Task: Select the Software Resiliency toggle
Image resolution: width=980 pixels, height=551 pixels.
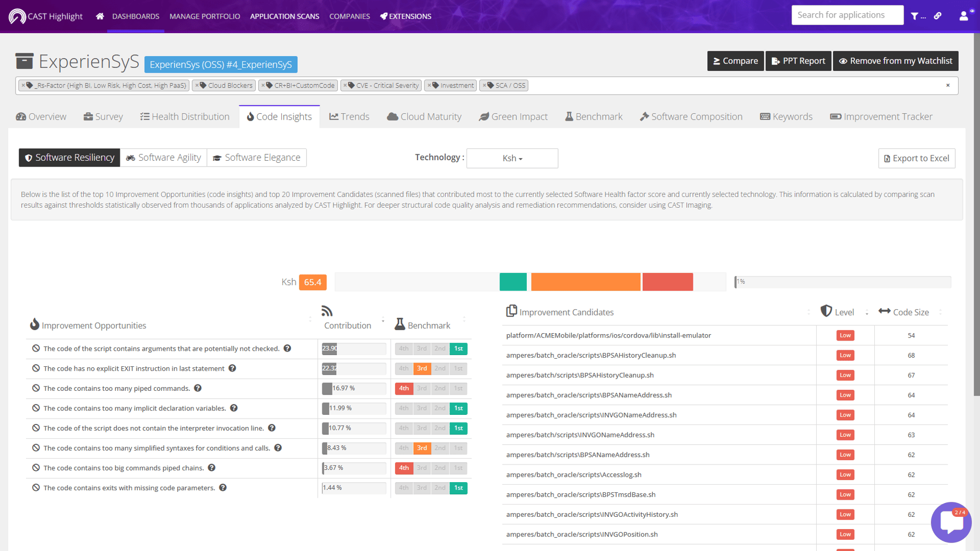Action: click(69, 158)
